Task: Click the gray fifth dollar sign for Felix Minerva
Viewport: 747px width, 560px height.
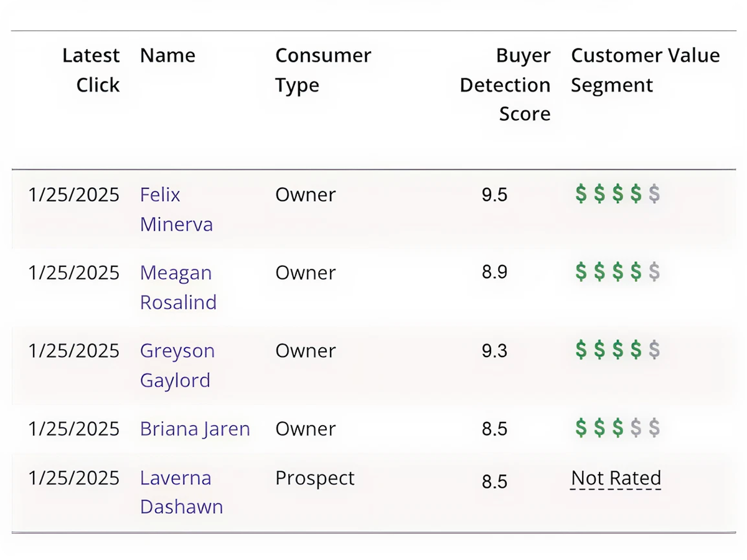Action: [x=654, y=194]
